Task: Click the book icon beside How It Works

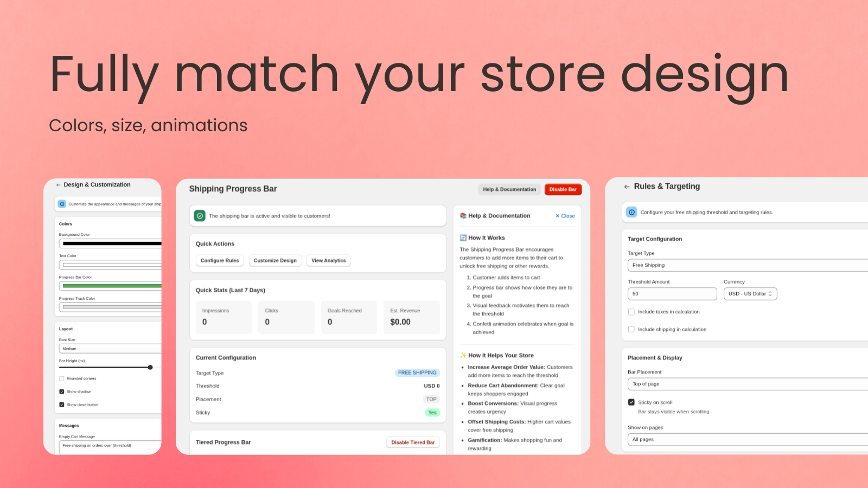Action: (463, 237)
